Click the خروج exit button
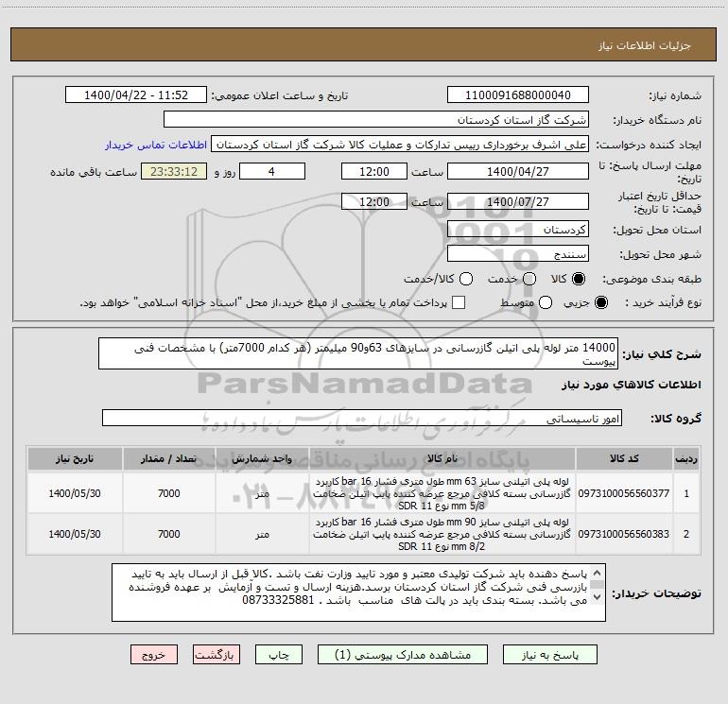This screenshot has height=704, width=728. (154, 655)
